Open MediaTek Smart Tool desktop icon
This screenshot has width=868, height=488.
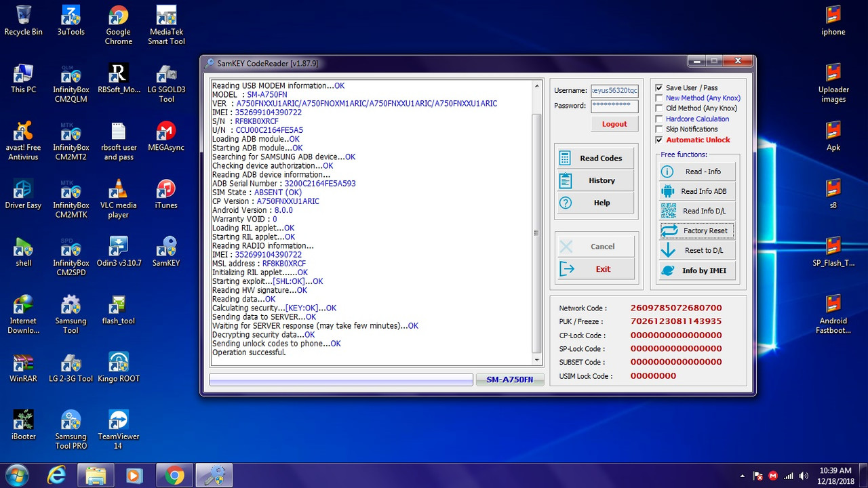tap(166, 25)
